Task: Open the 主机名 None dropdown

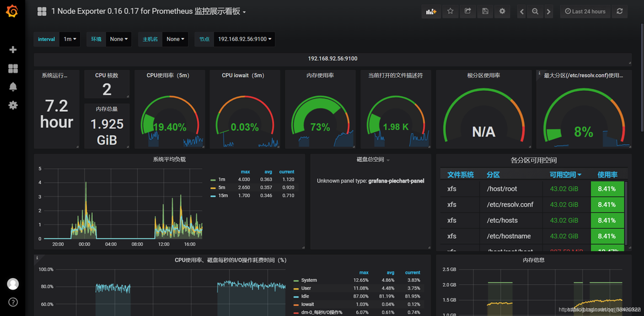Action: tap(176, 39)
